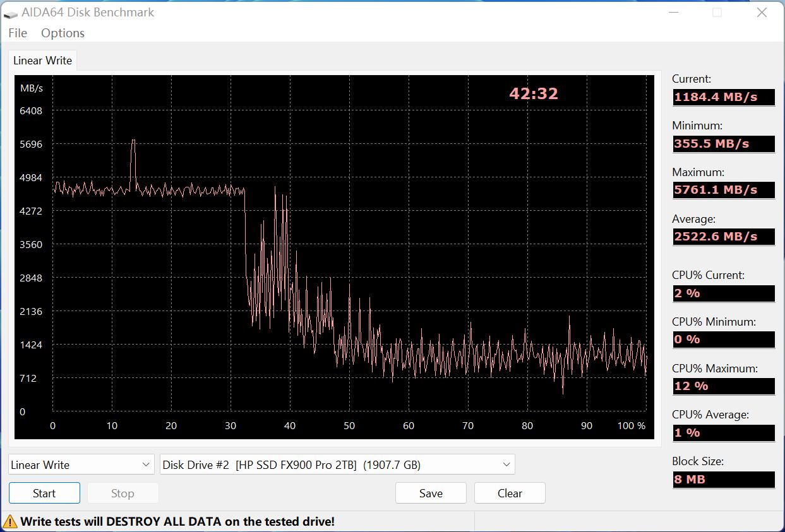Image resolution: width=785 pixels, height=532 pixels.
Task: Click the Current speed value field
Action: [723, 97]
